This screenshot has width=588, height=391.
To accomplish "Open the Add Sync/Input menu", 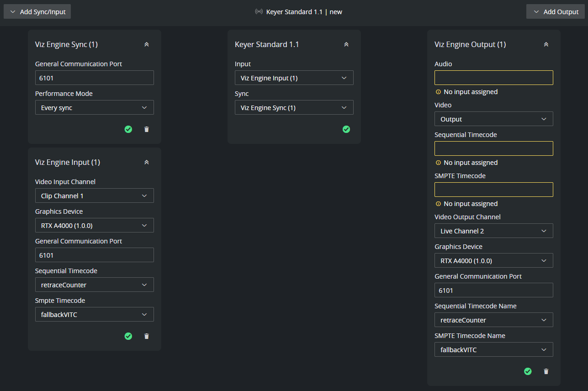I will 37,12.
